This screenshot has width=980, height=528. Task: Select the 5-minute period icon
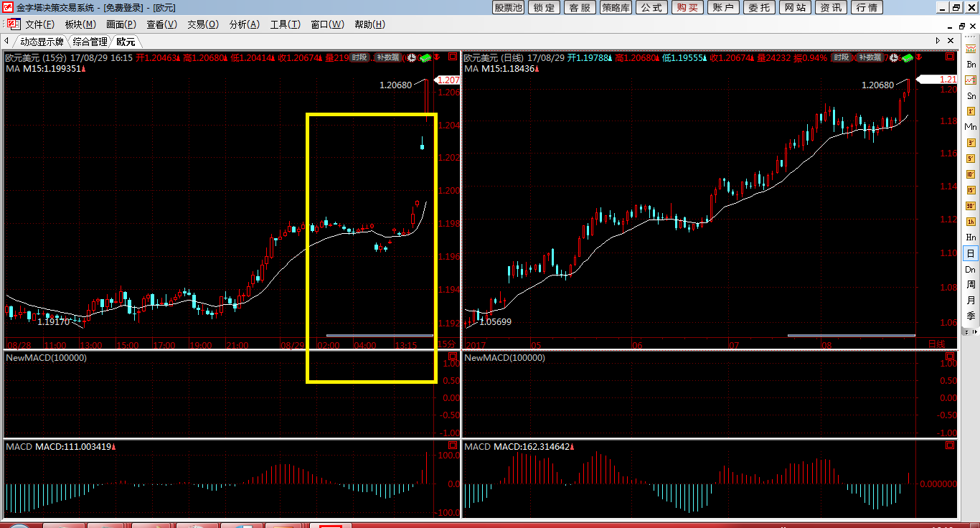point(971,159)
